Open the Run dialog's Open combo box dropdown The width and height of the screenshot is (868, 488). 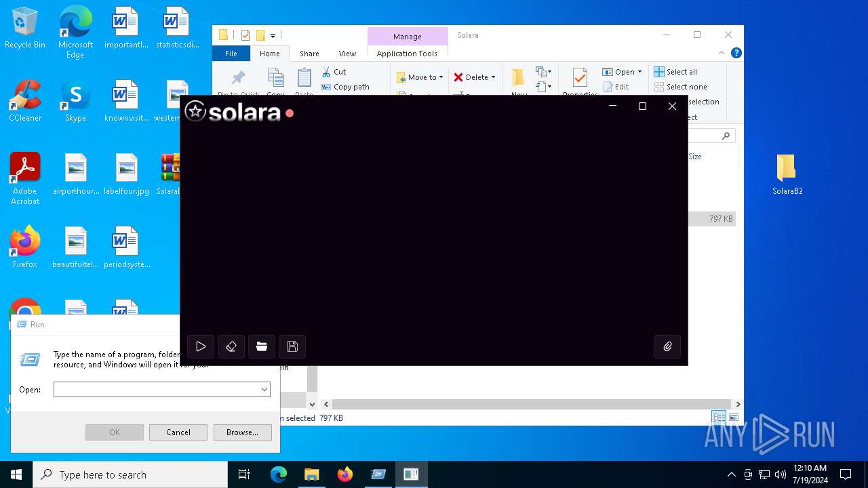point(264,390)
